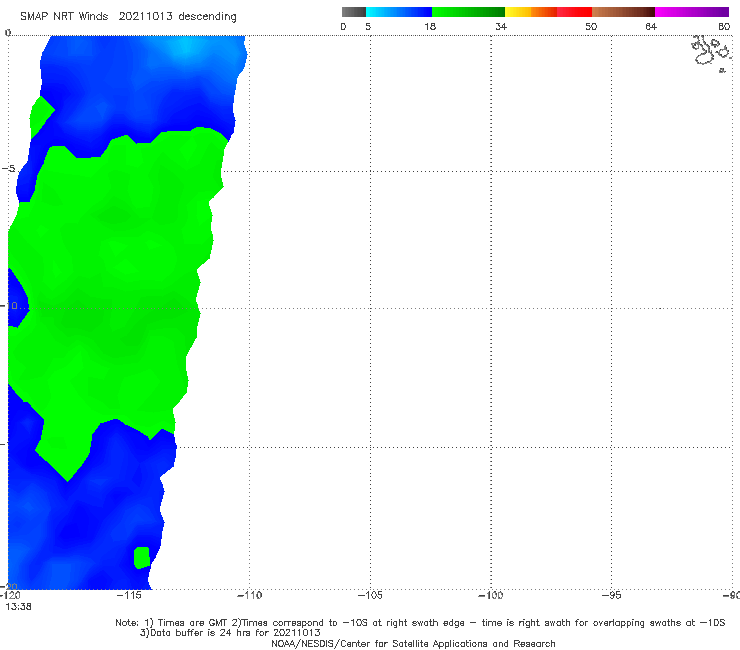
Task: Click the Galapagos islands outline on the map
Action: point(712,52)
